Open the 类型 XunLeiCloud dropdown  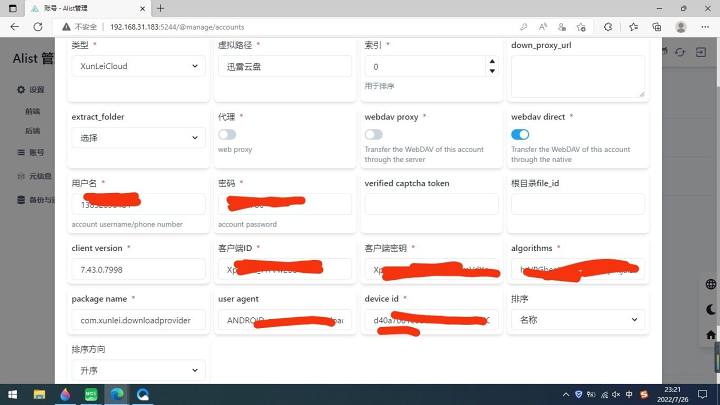click(x=138, y=66)
